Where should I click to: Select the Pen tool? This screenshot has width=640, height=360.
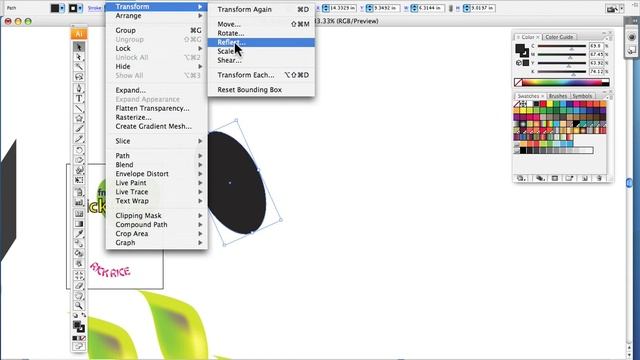pyautogui.click(x=79, y=88)
